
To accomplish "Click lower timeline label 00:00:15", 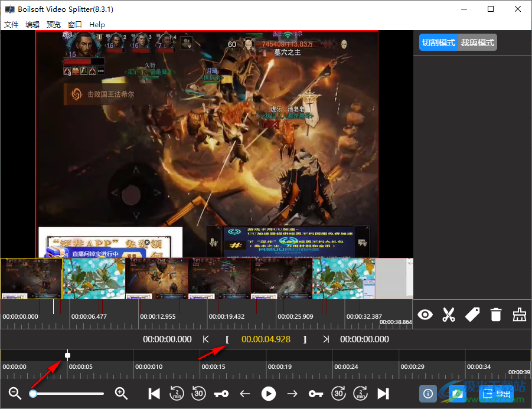I will [213, 367].
